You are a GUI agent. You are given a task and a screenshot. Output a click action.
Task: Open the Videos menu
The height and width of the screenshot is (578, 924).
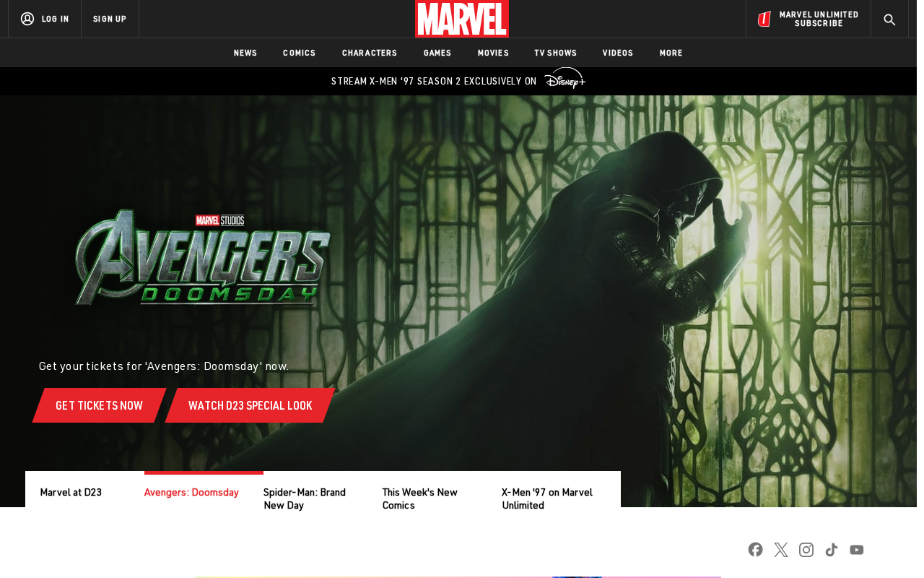[x=618, y=53]
